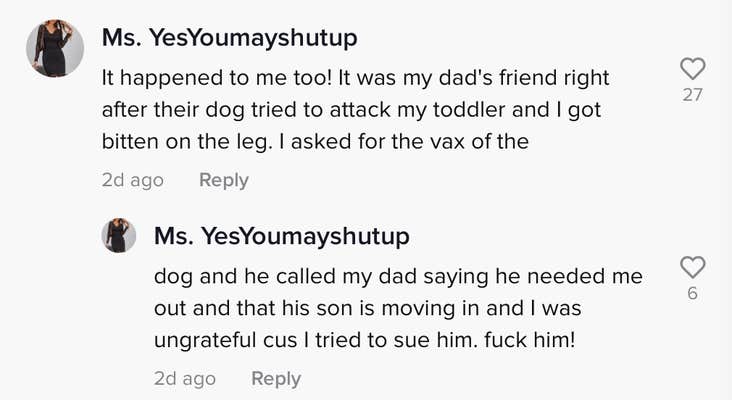Reply to the top comment
The height and width of the screenshot is (400, 732).
click(x=223, y=180)
